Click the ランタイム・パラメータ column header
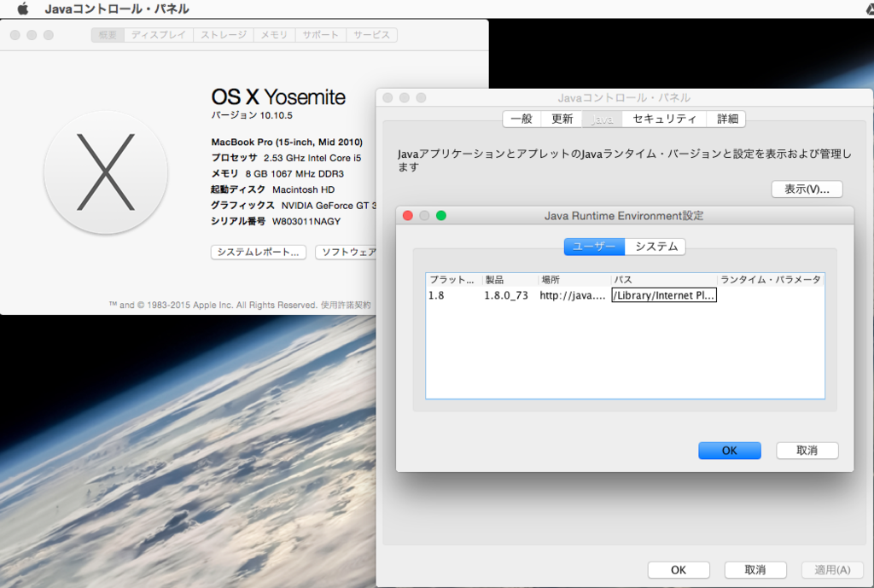 (x=771, y=280)
